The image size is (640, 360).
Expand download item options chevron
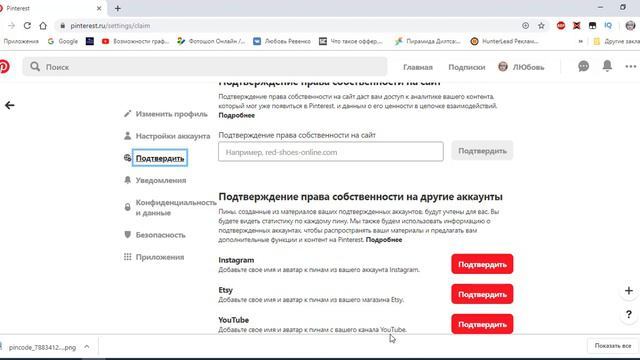tap(87, 347)
